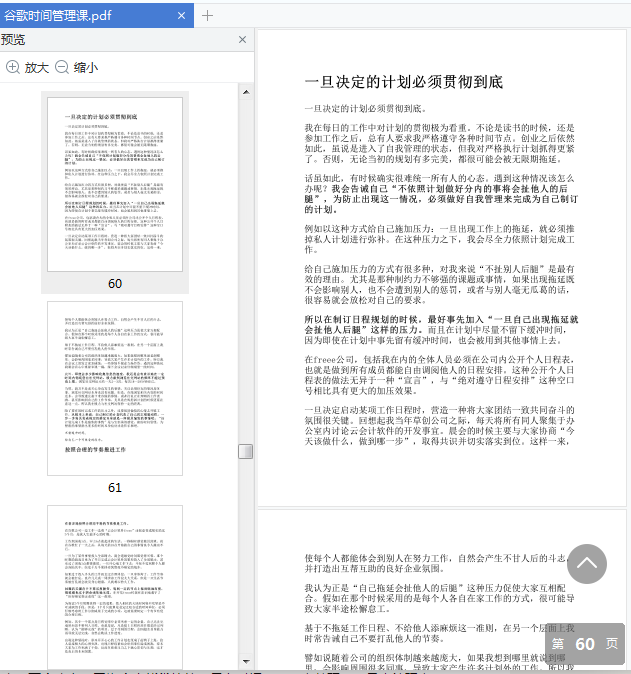Open a new tab with the plus icon
Screen dimensions: 631x674
coord(207,16)
